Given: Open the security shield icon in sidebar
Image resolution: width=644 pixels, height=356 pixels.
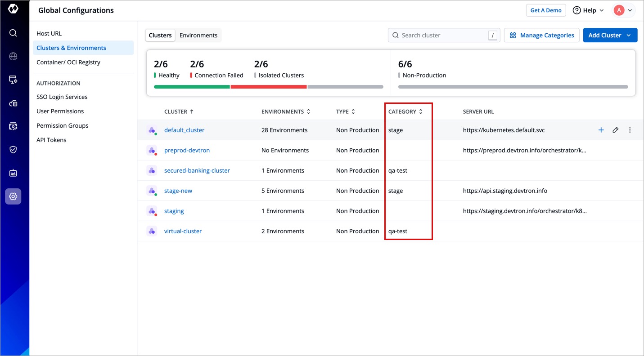Looking at the screenshot, I should (13, 150).
